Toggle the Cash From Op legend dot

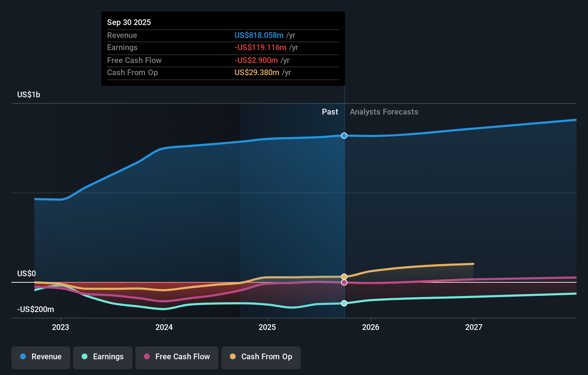tap(233, 357)
